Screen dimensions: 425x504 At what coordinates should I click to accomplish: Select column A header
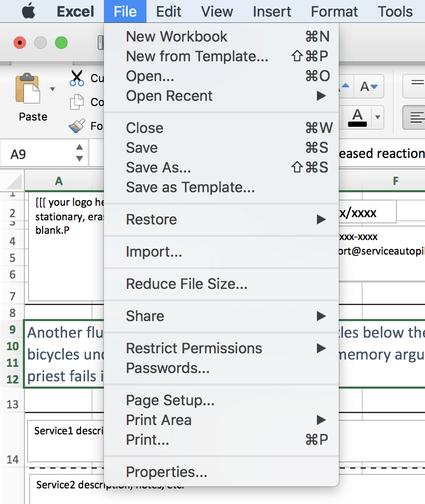click(x=59, y=181)
